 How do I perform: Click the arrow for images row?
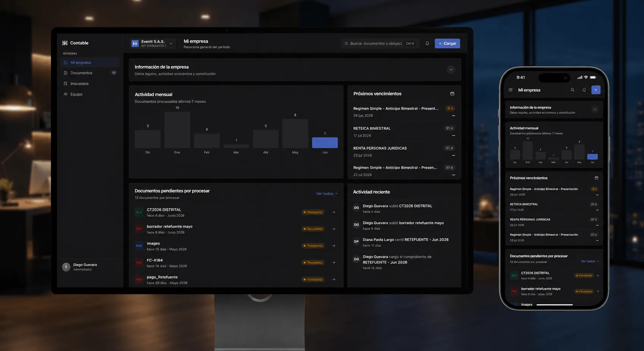coord(334,246)
